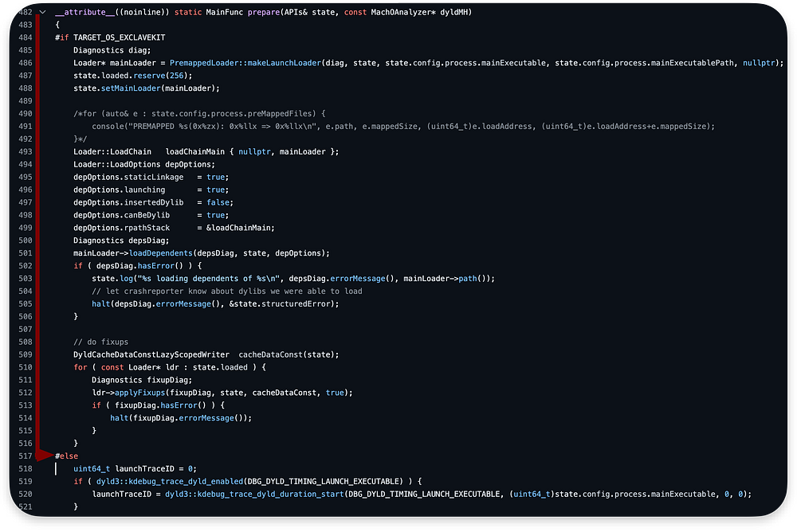Click the for loop over state.loaded
Image resolution: width=797 pixels, height=532 pixels.
169,367
